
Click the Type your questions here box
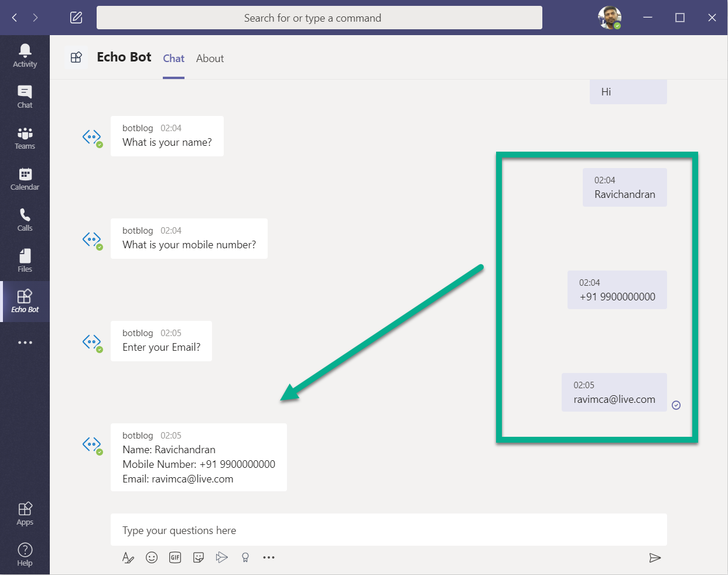pyautogui.click(x=388, y=530)
